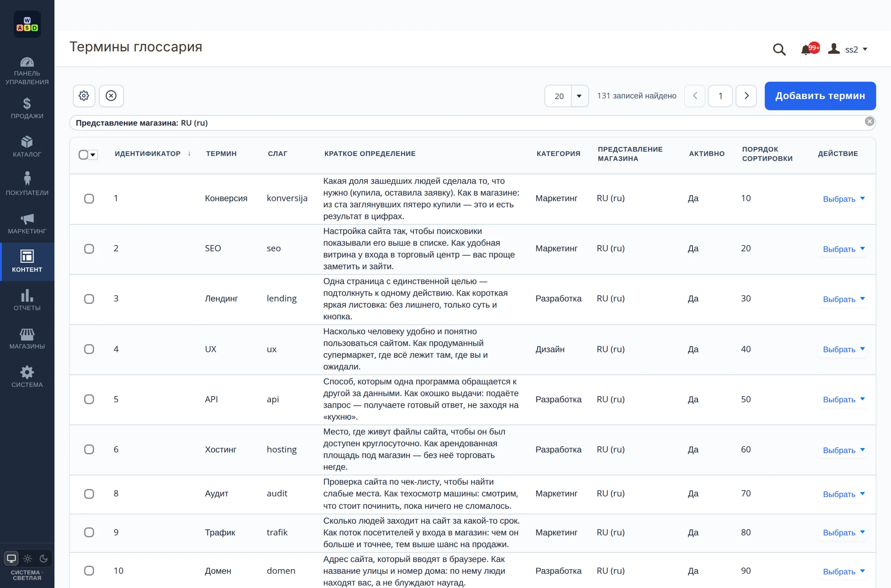The width and height of the screenshot is (891, 588).
Task: Expand Выбрать actions for API row
Action: (843, 400)
